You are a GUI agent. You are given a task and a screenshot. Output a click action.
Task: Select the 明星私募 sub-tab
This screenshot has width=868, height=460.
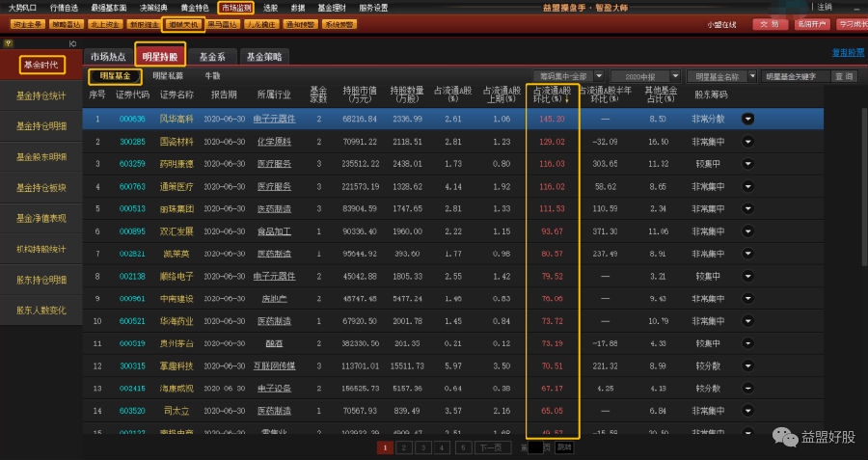(168, 75)
